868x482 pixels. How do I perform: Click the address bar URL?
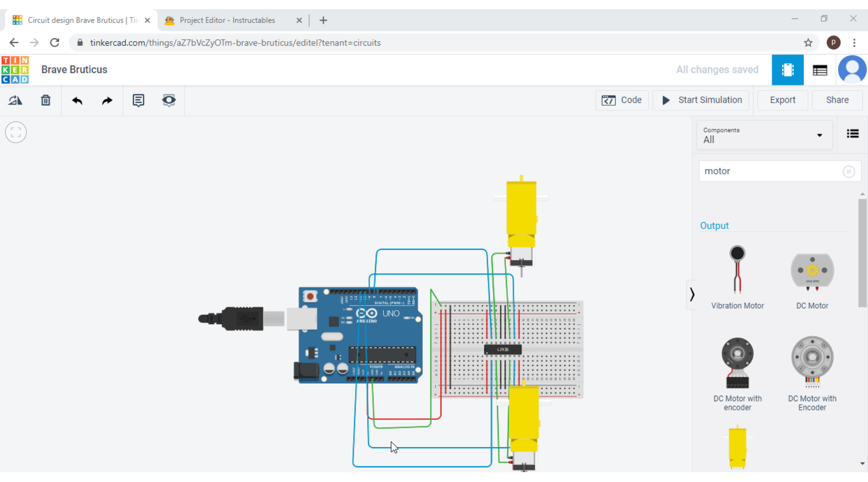(x=235, y=43)
